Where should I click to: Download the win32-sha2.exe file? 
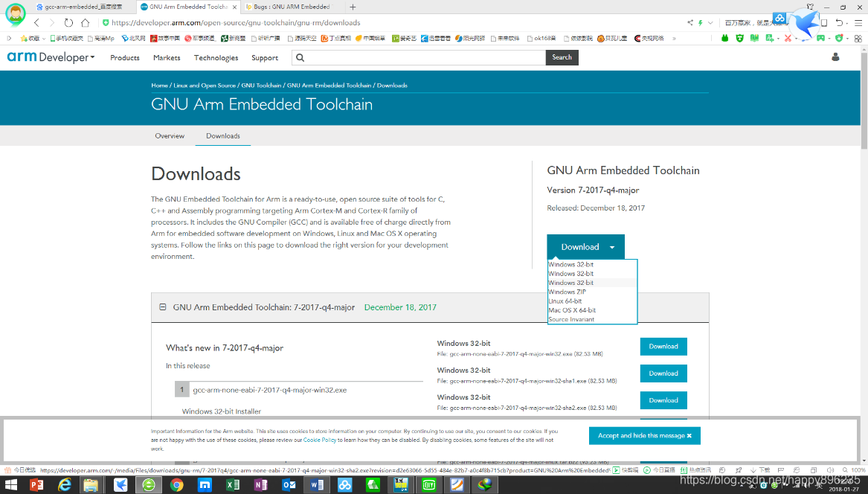[663, 400]
